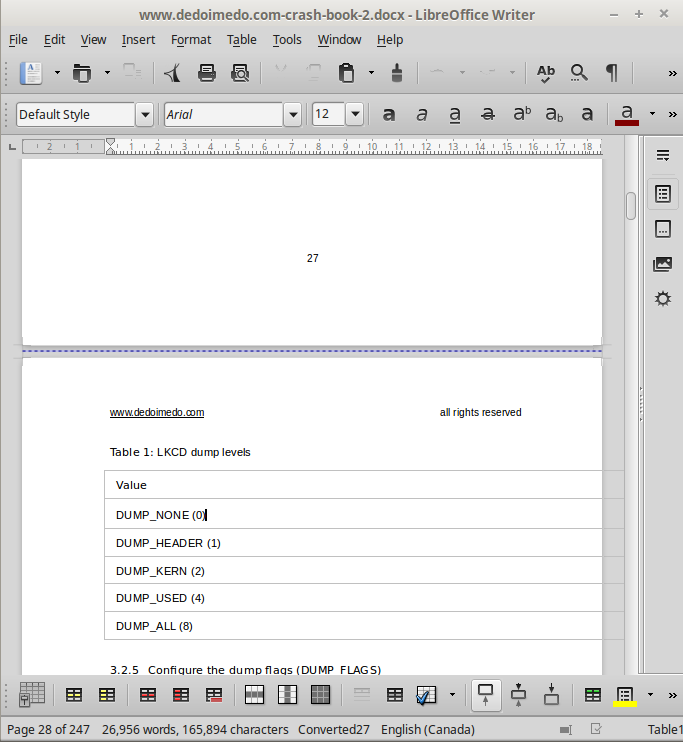Click the Split Cells icon
Image resolution: width=683 pixels, height=742 pixels.
tap(395, 695)
